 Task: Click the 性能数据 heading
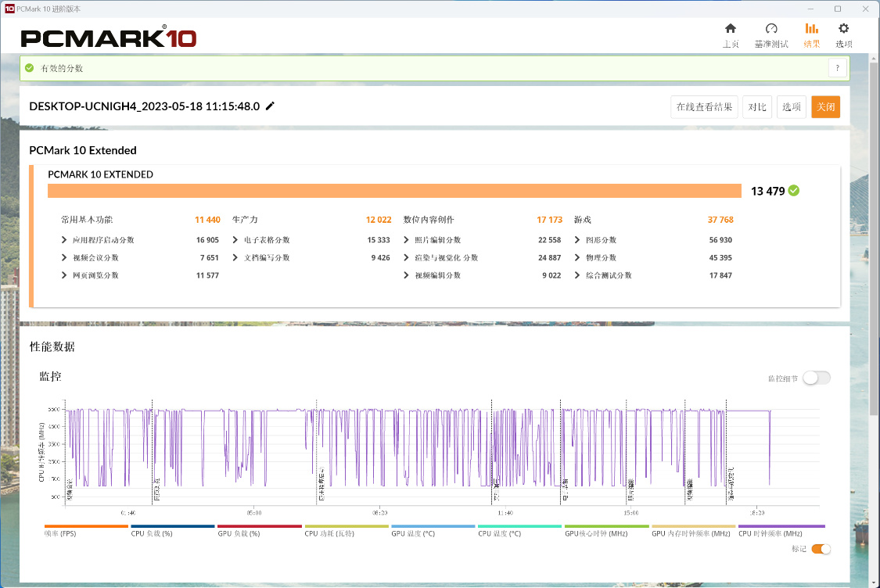tap(52, 346)
